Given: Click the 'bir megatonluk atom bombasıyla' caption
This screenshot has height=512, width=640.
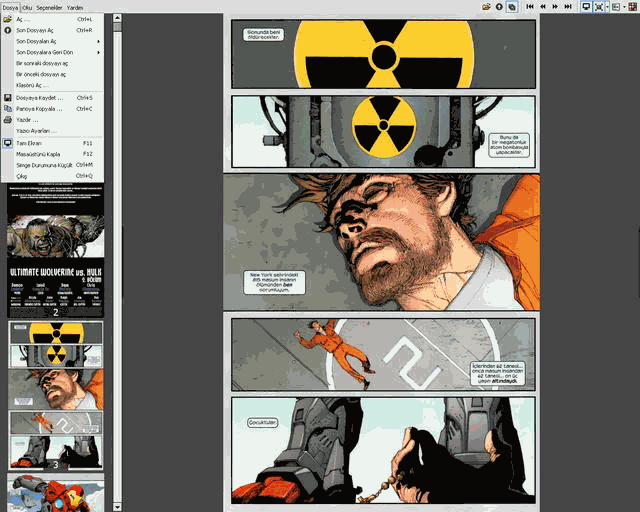Looking at the screenshot, I should point(509,145).
